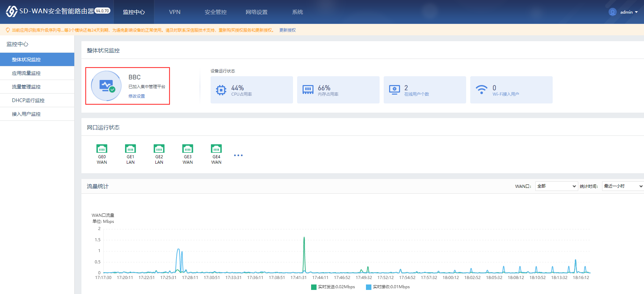Click the CPU usage chip icon
Screen dimensions: 644x294
click(x=221, y=90)
